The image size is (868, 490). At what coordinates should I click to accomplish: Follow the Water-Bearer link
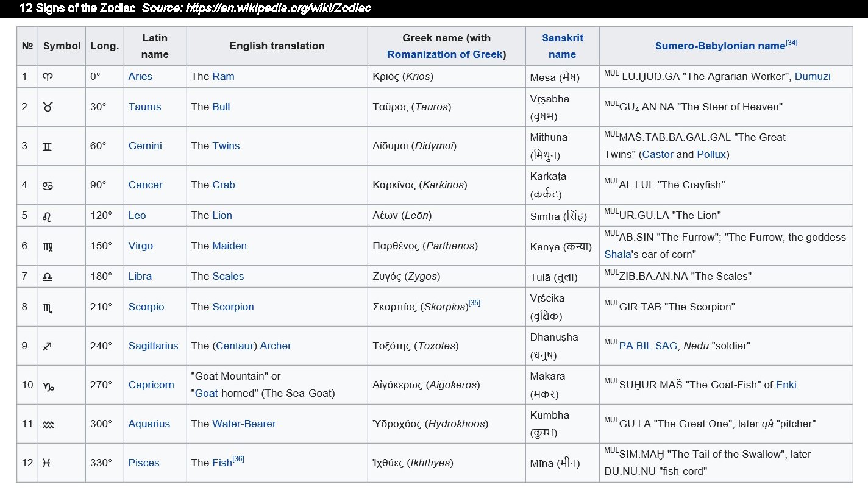click(244, 424)
